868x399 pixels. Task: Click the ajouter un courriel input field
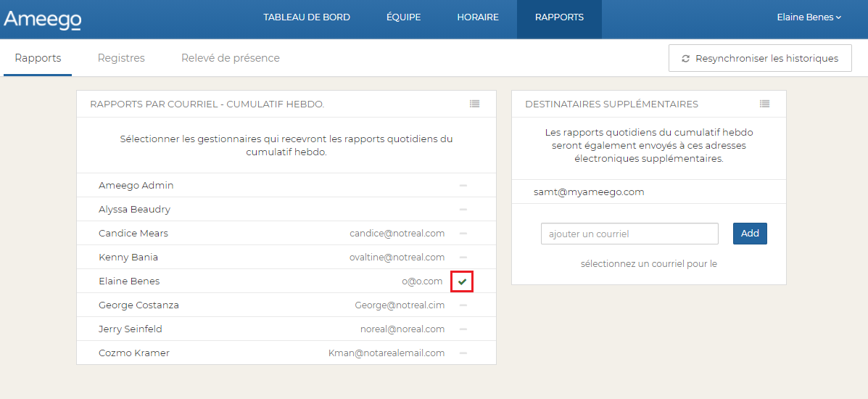629,234
